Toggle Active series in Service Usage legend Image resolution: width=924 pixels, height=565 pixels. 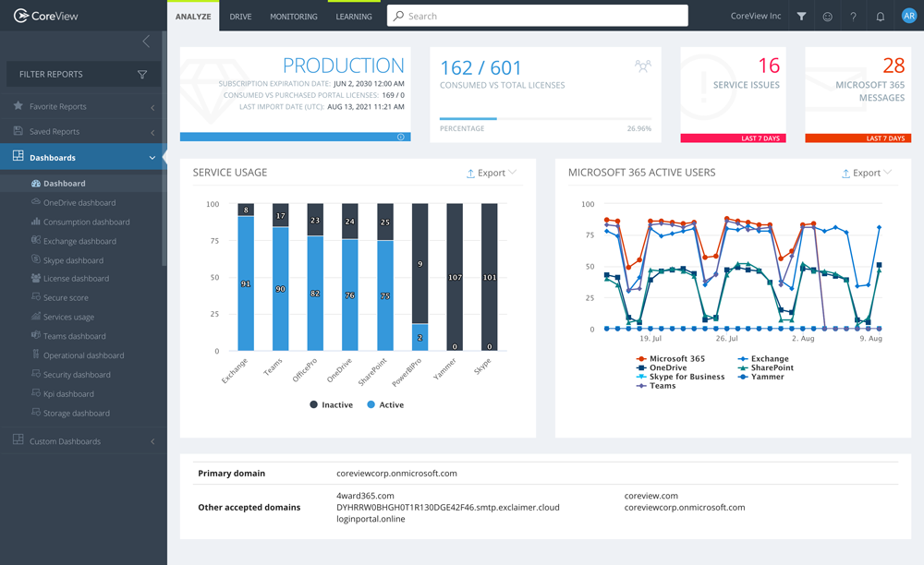click(x=384, y=404)
